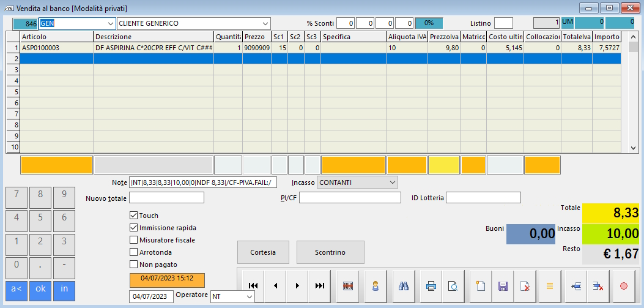Click the Articolo column header

(57, 37)
